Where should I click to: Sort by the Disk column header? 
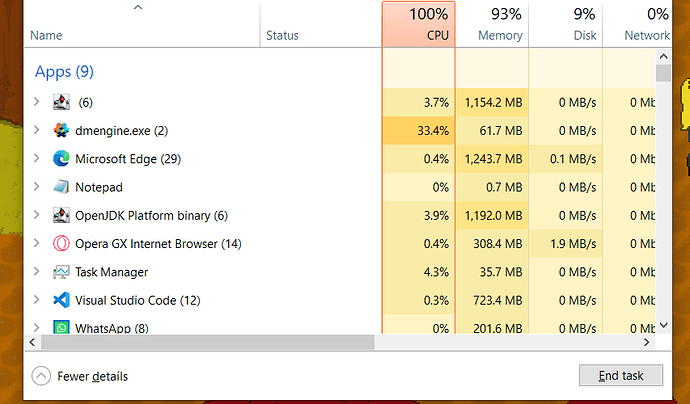pyautogui.click(x=565, y=25)
